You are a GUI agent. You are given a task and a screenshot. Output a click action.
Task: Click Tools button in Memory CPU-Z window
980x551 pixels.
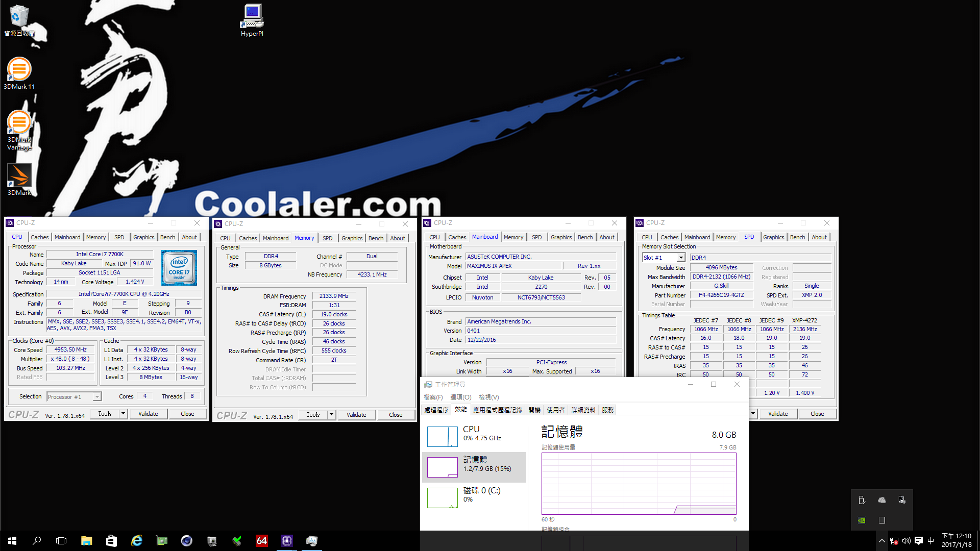click(313, 415)
